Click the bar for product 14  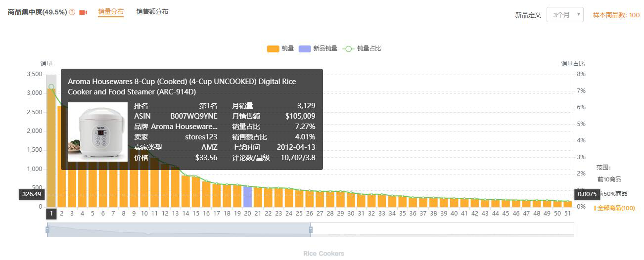[x=185, y=191]
